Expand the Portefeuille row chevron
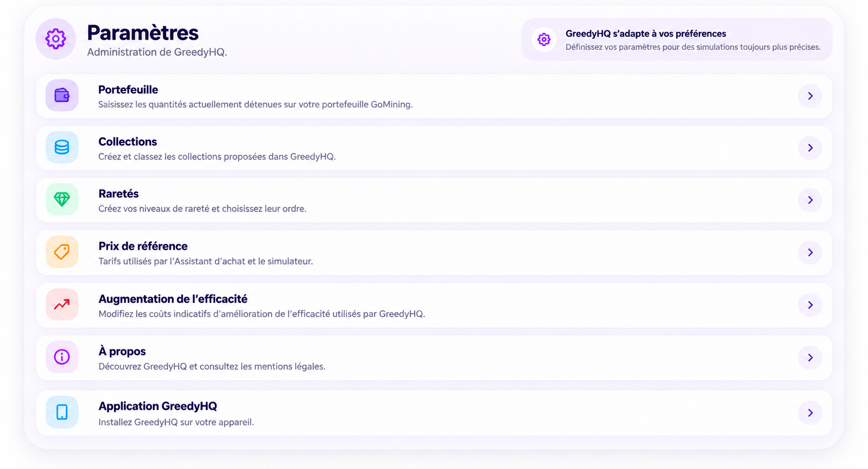 [810, 96]
